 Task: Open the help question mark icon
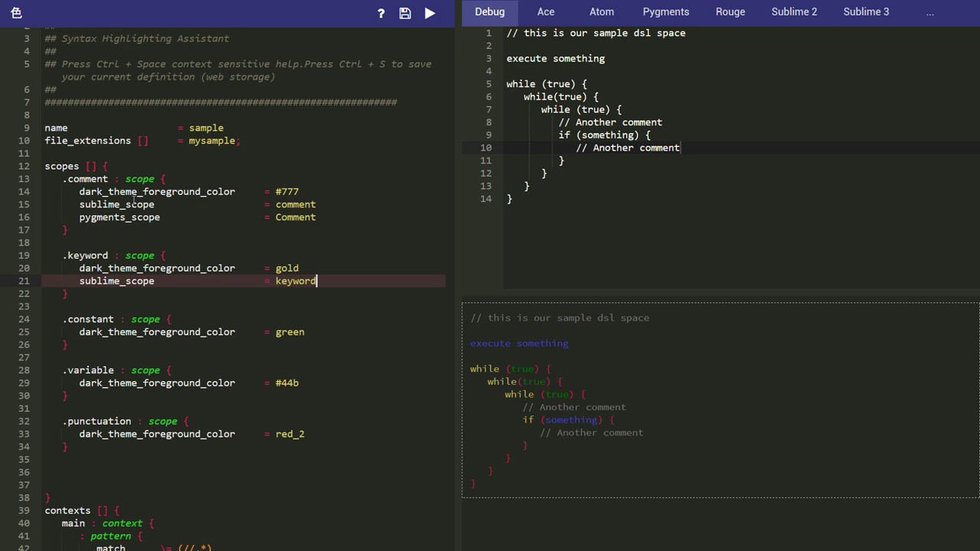381,13
